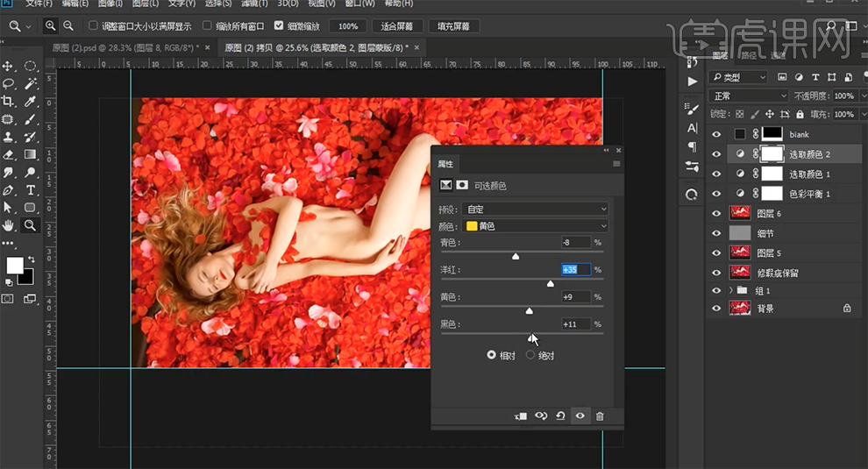Pick the Crop tool
Image resolution: width=868 pixels, height=469 pixels.
click(9, 102)
